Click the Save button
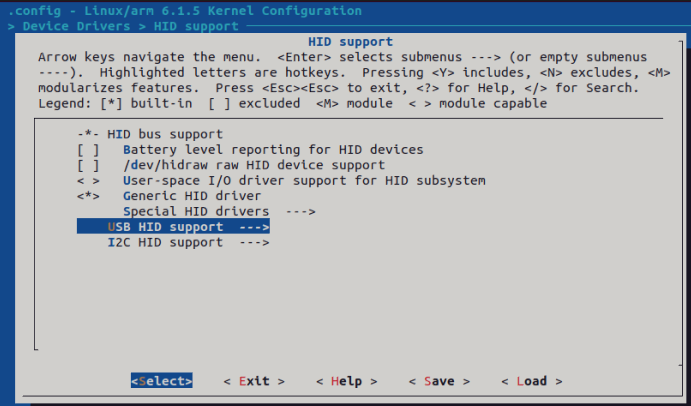The width and height of the screenshot is (691, 406). tap(439, 381)
